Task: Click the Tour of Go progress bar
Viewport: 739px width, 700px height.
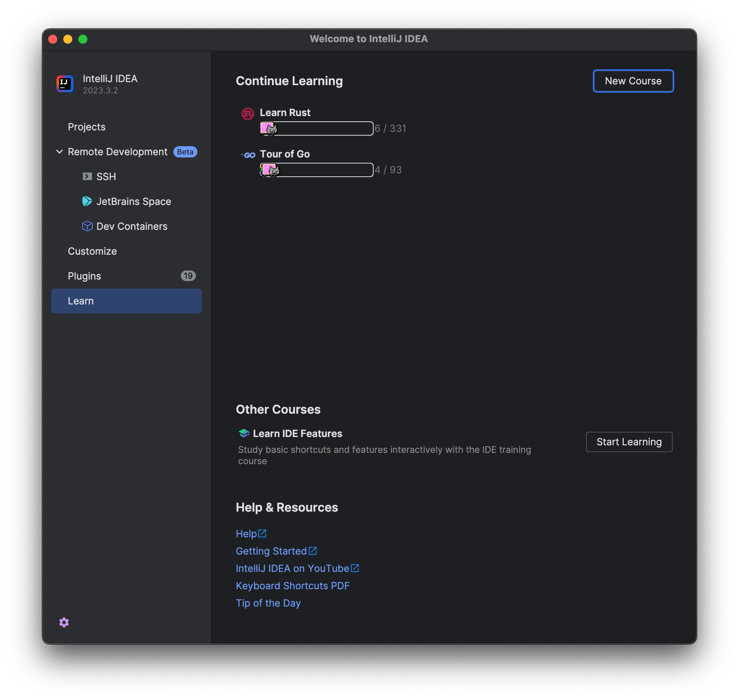Action: [x=316, y=170]
